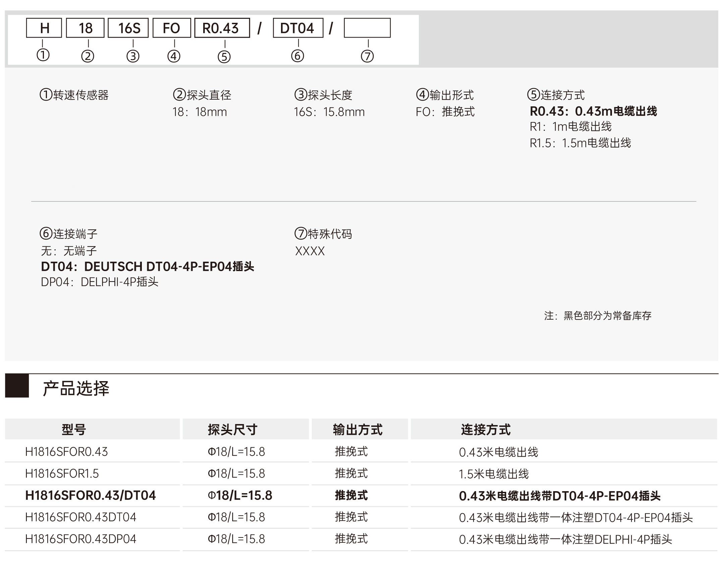Screen dimensions: 728x571
Task: Select model 'H1816SFOR0.43DP04' cell
Action: coord(81,539)
